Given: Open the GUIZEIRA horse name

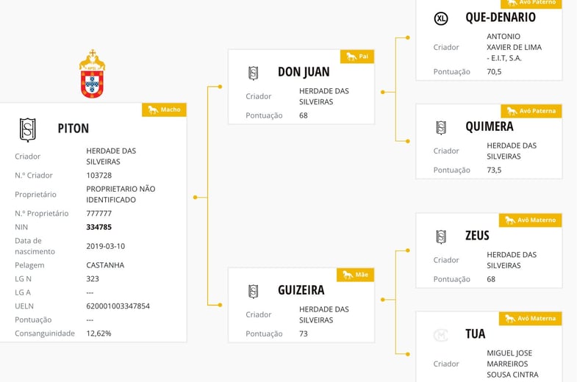Looking at the screenshot, I should click(301, 290).
